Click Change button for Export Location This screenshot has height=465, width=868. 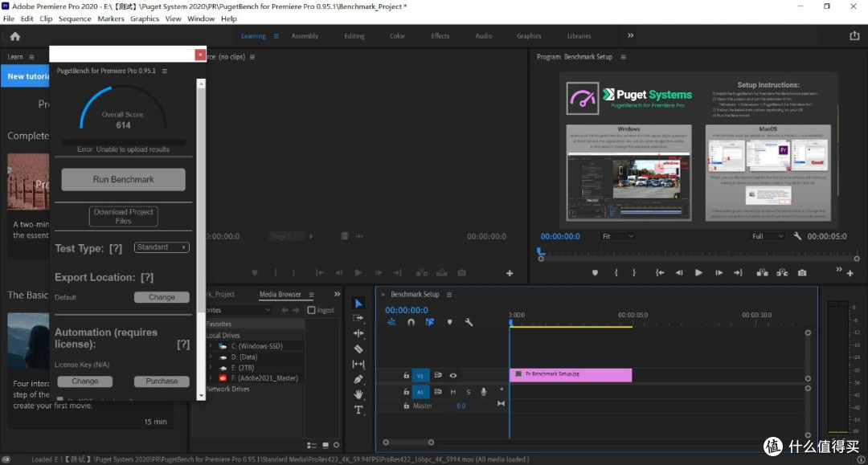tap(162, 297)
